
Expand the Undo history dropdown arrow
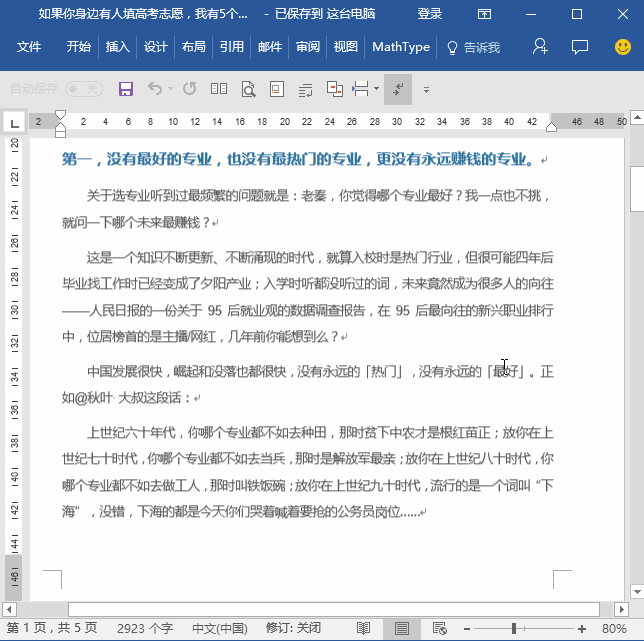(x=170, y=89)
